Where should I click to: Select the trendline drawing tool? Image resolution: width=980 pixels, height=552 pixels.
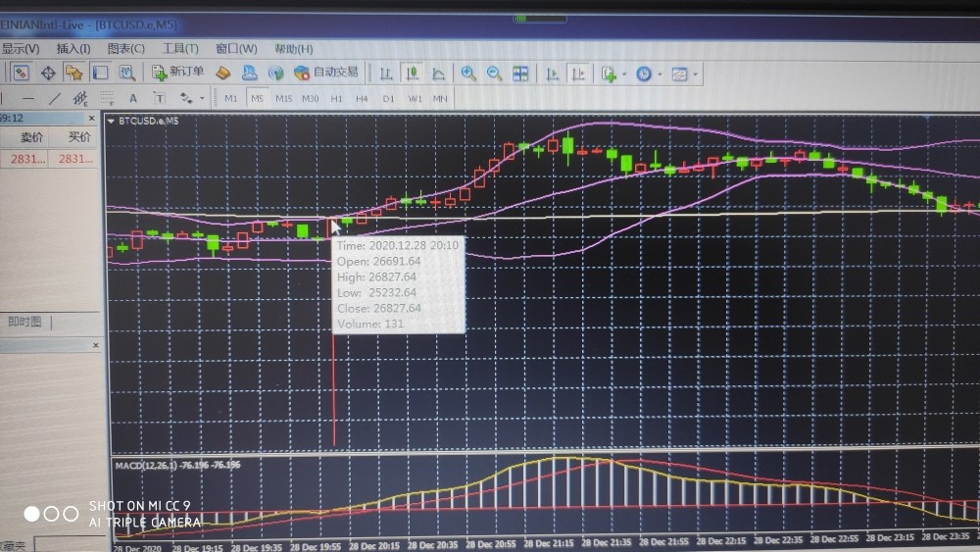point(54,98)
